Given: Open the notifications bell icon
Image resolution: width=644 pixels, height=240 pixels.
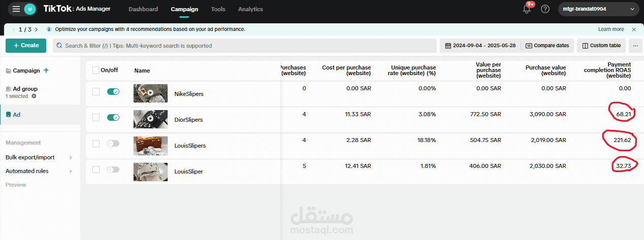Looking at the screenshot, I should (527, 9).
